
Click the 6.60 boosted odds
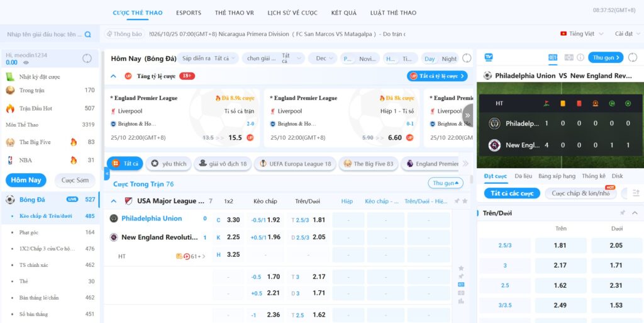[x=395, y=138]
